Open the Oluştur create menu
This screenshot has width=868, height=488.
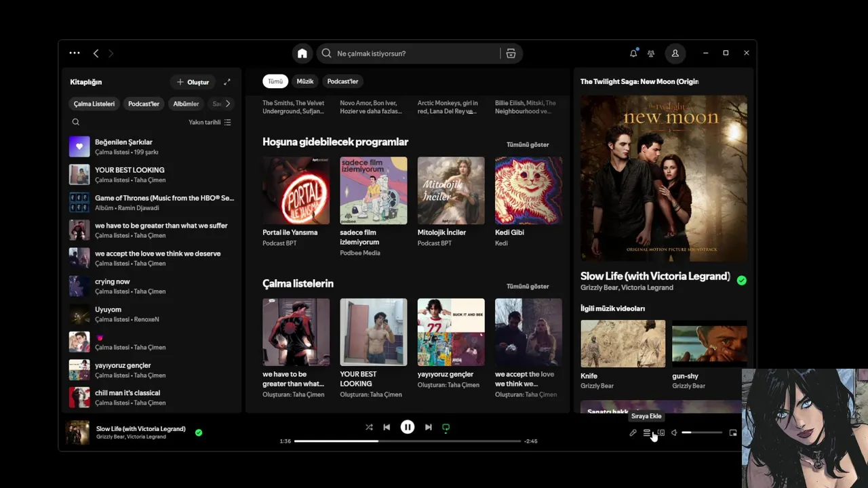pyautogui.click(x=193, y=82)
